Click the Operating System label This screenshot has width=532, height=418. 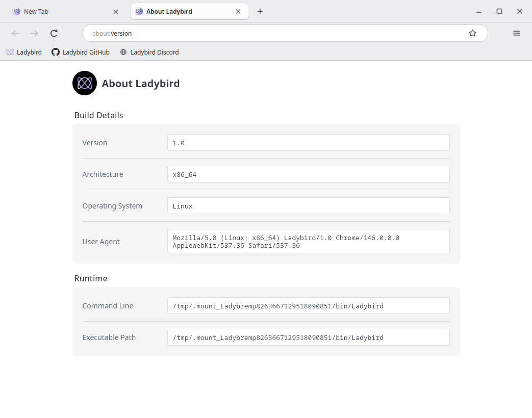[112, 206]
